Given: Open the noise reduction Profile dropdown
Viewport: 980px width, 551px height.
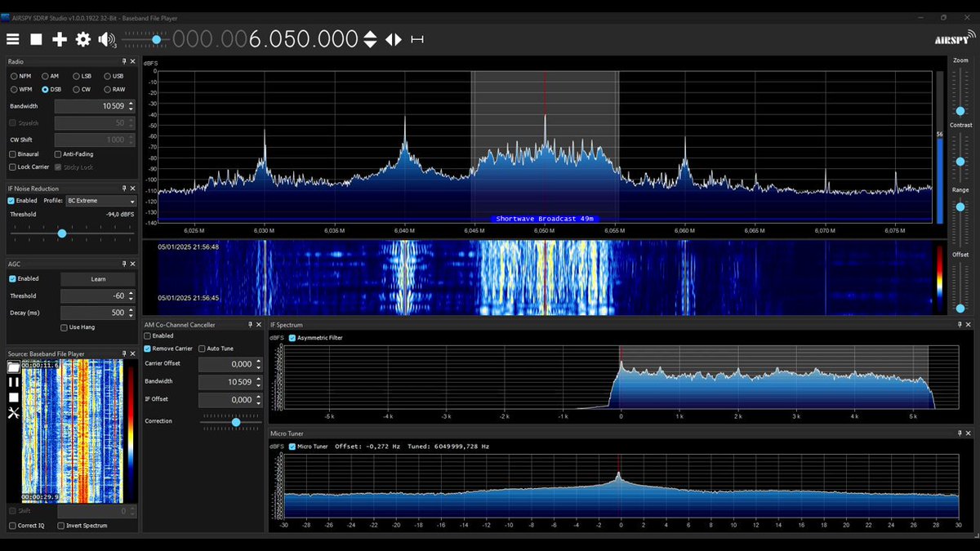Looking at the screenshot, I should pyautogui.click(x=100, y=200).
